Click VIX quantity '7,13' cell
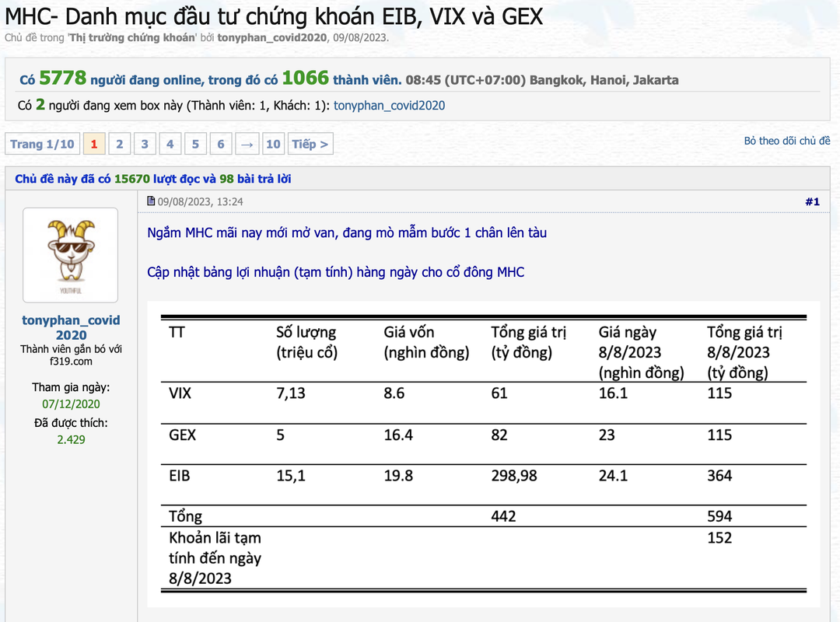 291,393
